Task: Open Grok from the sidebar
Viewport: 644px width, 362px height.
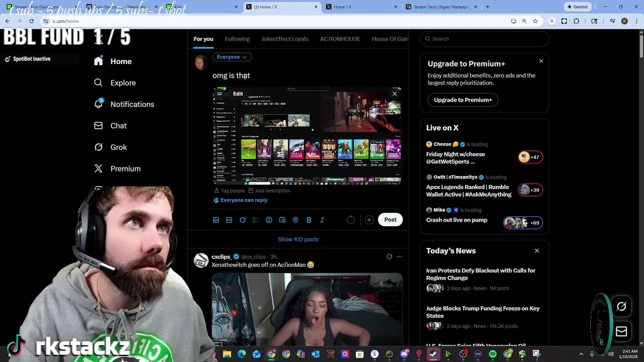Action: click(111, 147)
